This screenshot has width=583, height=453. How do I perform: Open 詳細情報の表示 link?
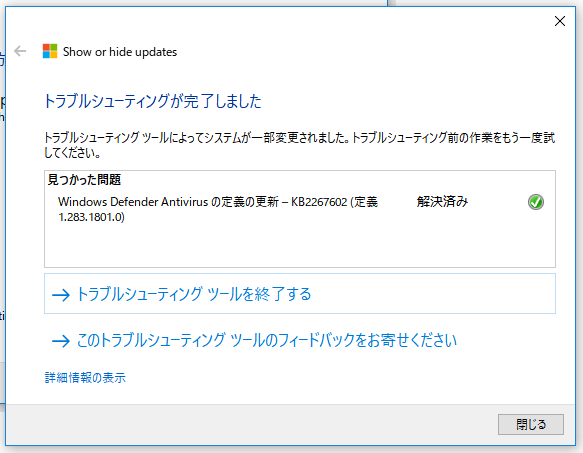coord(85,378)
